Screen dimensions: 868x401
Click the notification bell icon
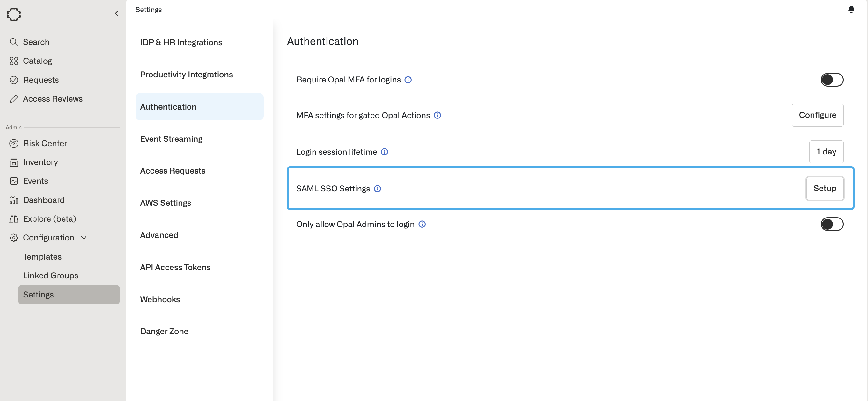(851, 10)
